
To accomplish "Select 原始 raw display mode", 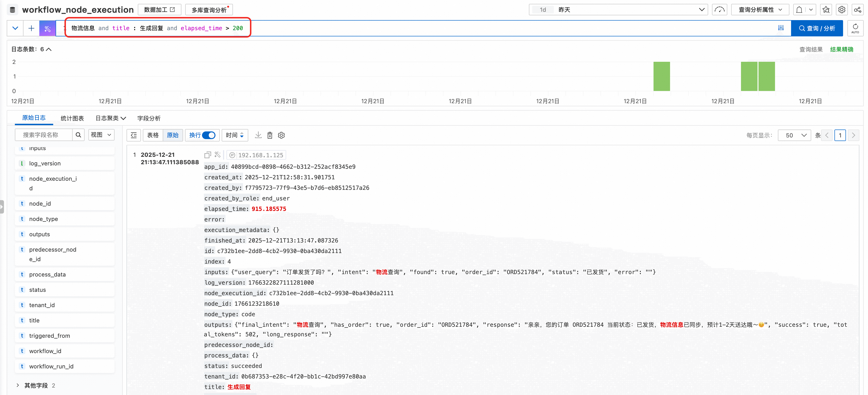I will pyautogui.click(x=173, y=135).
